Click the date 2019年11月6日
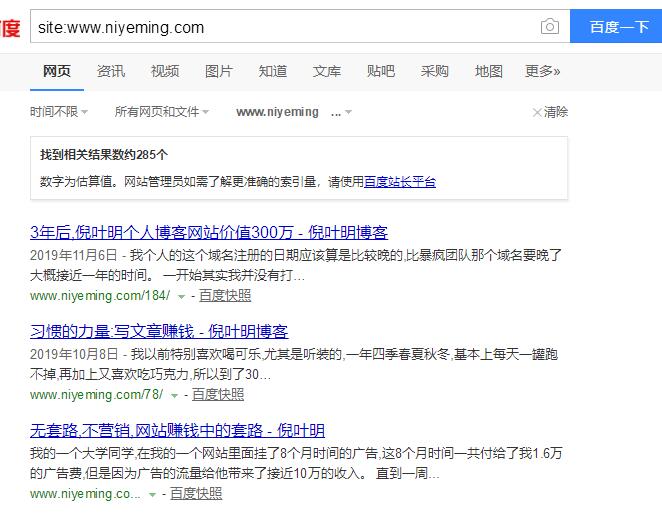Viewport: 662px width, 513px height. [x=73, y=255]
